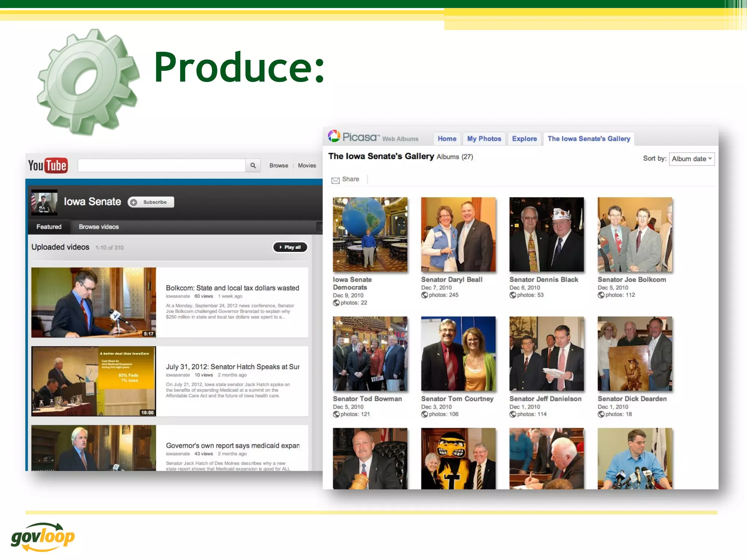Click the 'Albums (27)' count text
The width and height of the screenshot is (747, 560).
(x=454, y=157)
